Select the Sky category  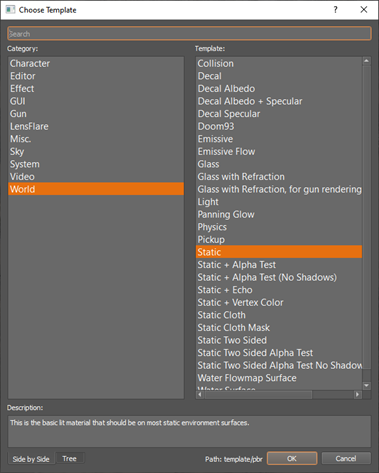pos(96,151)
